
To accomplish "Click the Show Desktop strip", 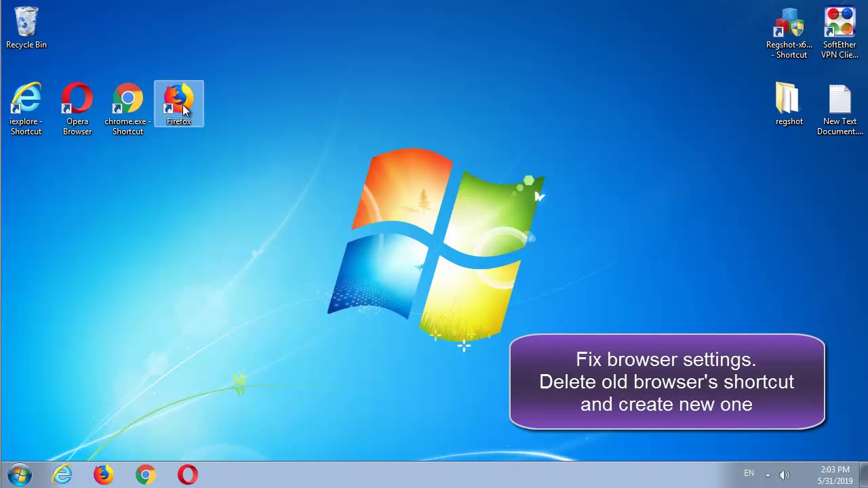I will [863, 474].
